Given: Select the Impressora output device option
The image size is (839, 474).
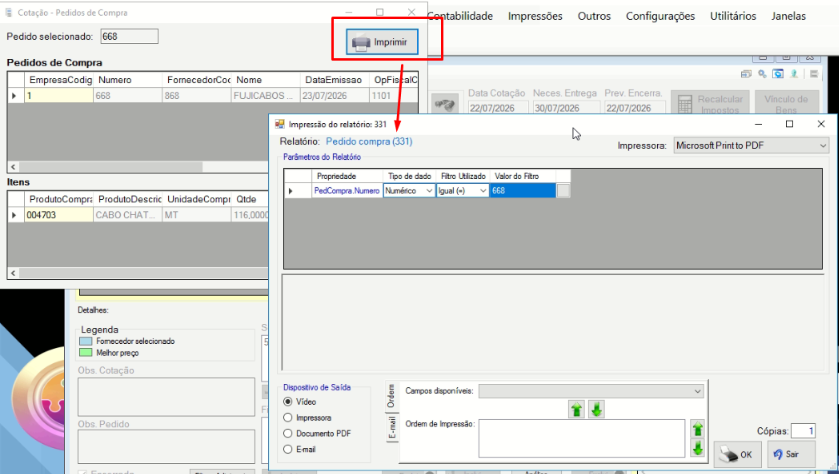Looking at the screenshot, I should [307, 418].
